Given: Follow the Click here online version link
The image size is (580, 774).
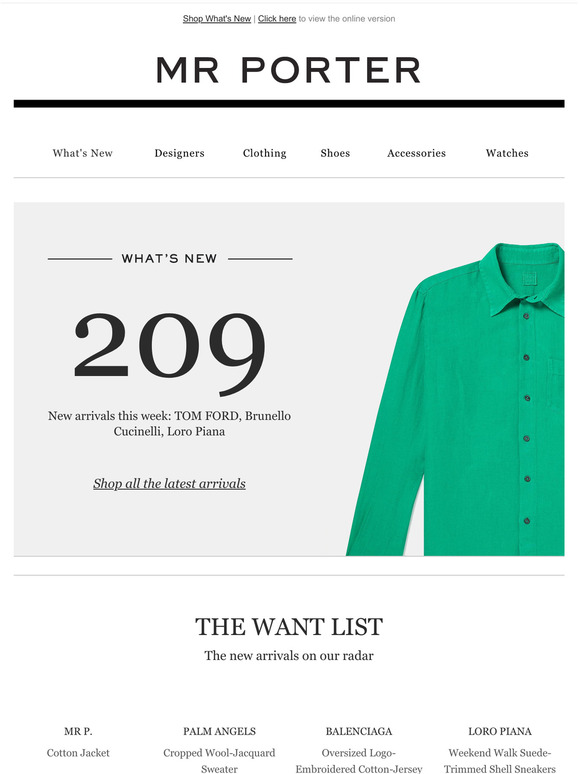Looking at the screenshot, I should point(277,19).
